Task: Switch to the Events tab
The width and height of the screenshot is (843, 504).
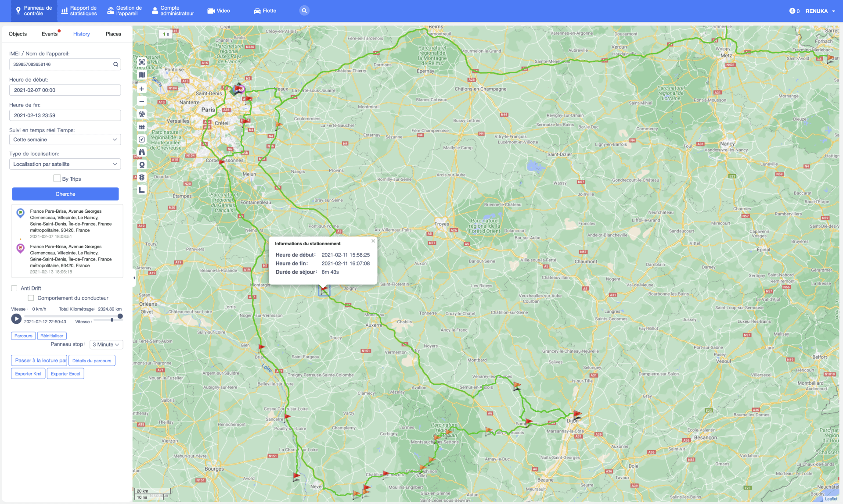Action: coord(49,34)
